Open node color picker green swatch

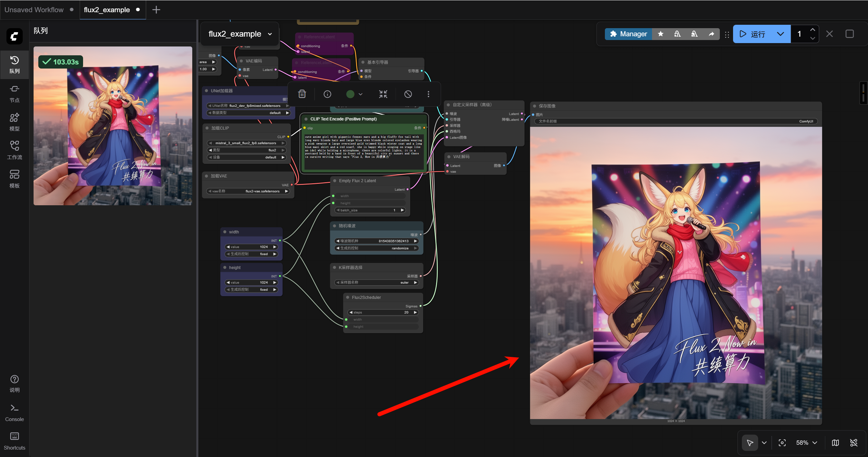coord(350,94)
